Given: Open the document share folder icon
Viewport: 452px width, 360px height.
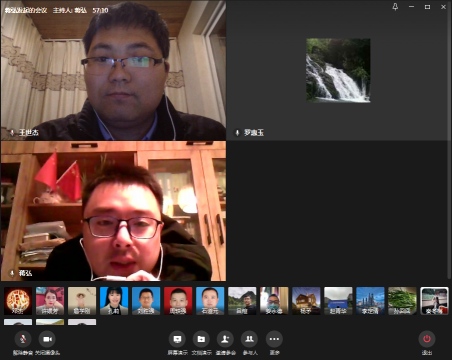Looking at the screenshot, I should pos(201,339).
